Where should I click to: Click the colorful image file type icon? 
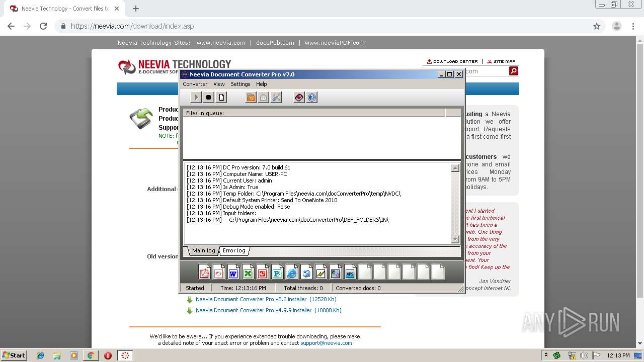coord(219,272)
